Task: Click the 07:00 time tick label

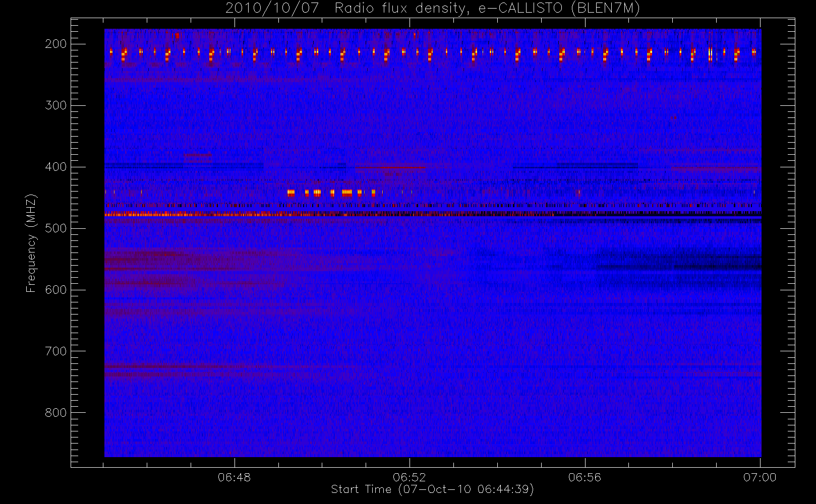Action: 760,477
